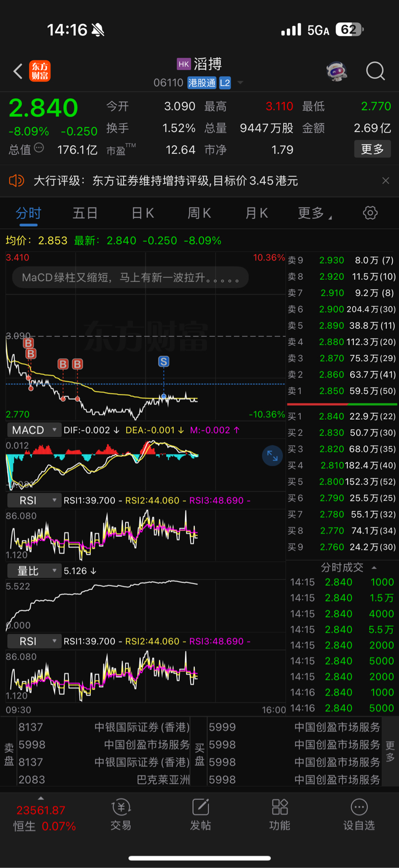Viewport: 399px width, 868px height.
Task: Tap the L2 level badge
Action: point(224,83)
